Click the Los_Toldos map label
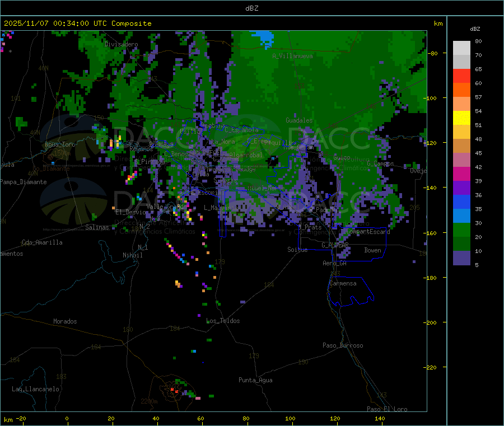 (223, 321)
